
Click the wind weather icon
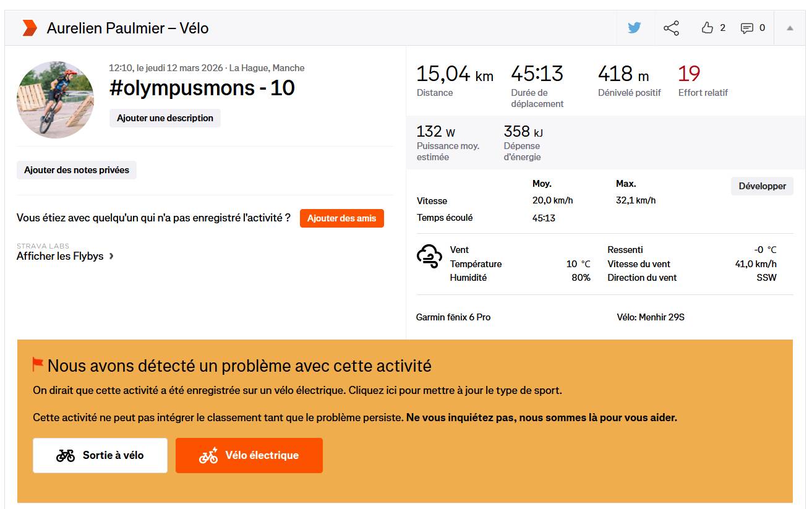(429, 256)
